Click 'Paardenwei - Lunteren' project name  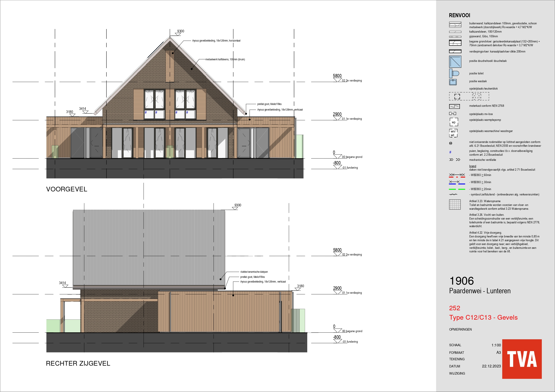(x=480, y=291)
